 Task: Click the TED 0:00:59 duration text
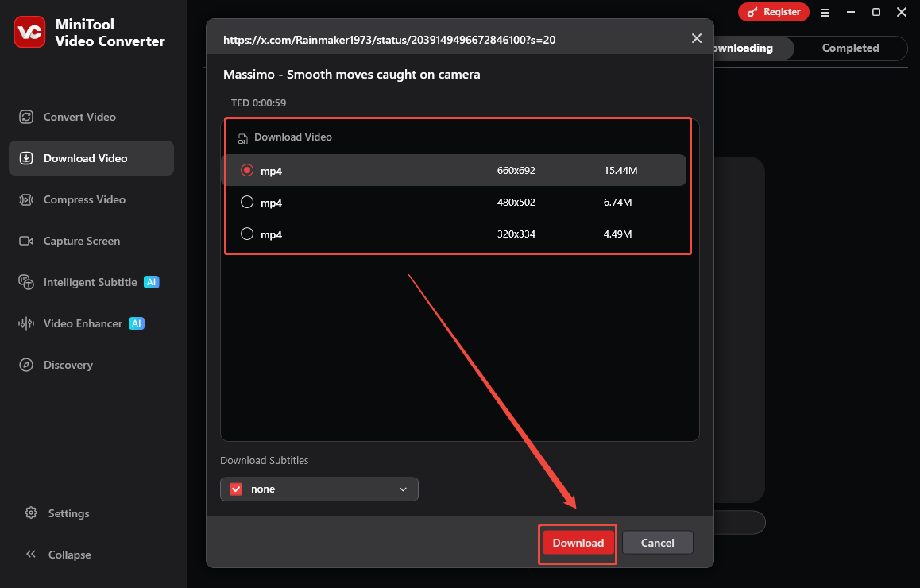[x=258, y=103]
